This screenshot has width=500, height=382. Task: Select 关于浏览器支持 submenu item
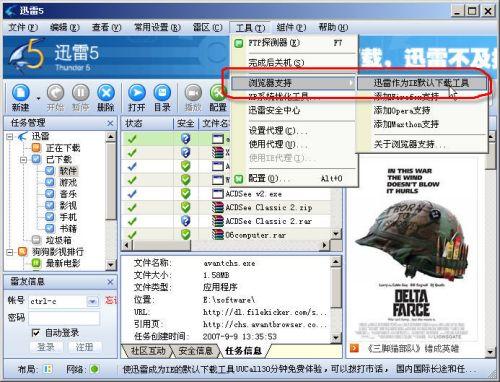pos(421,144)
